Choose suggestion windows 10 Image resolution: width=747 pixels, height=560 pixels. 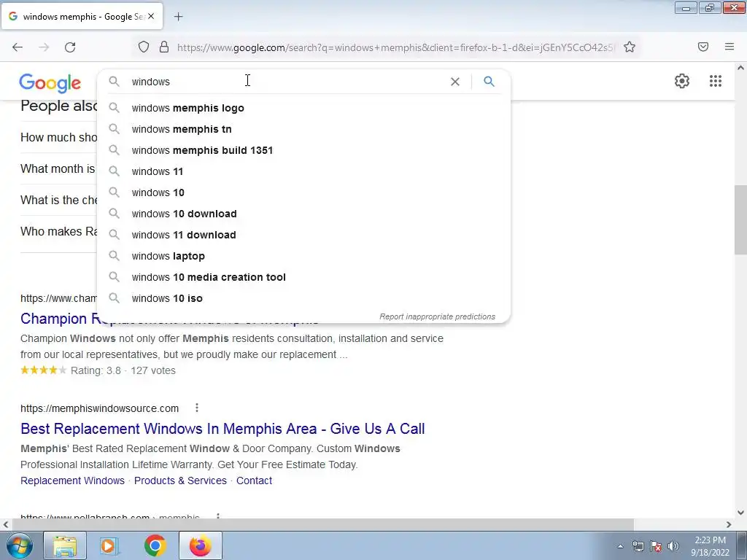[303, 192]
